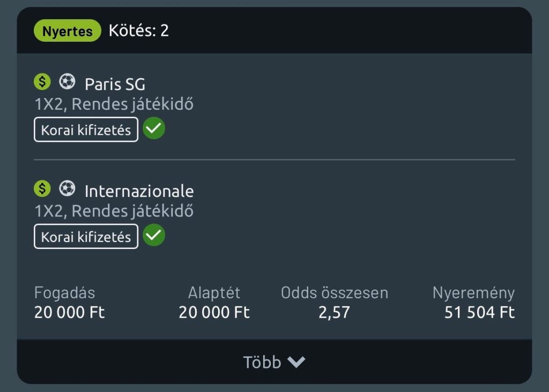This screenshot has height=392, width=549.
Task: Expand details with the Több chevron
Action: pos(296,363)
